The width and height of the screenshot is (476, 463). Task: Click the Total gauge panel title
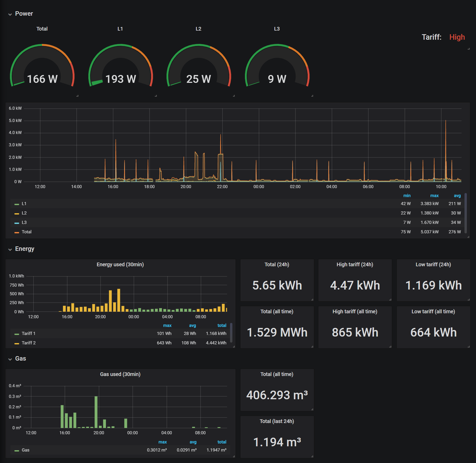(42, 29)
